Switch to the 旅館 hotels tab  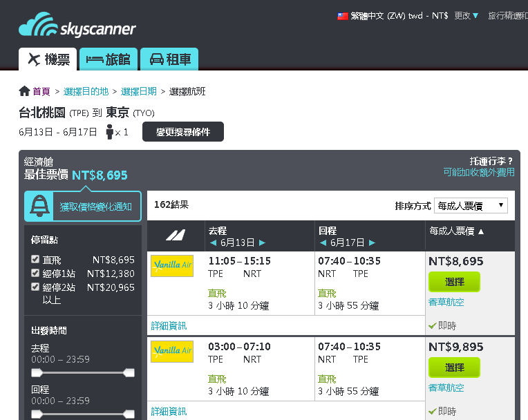tap(109, 59)
